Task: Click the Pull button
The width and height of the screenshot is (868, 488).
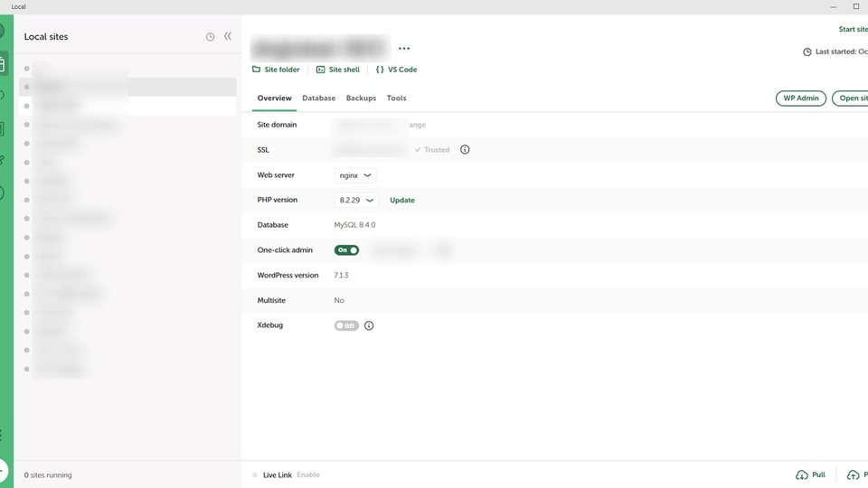Action: coord(810,474)
